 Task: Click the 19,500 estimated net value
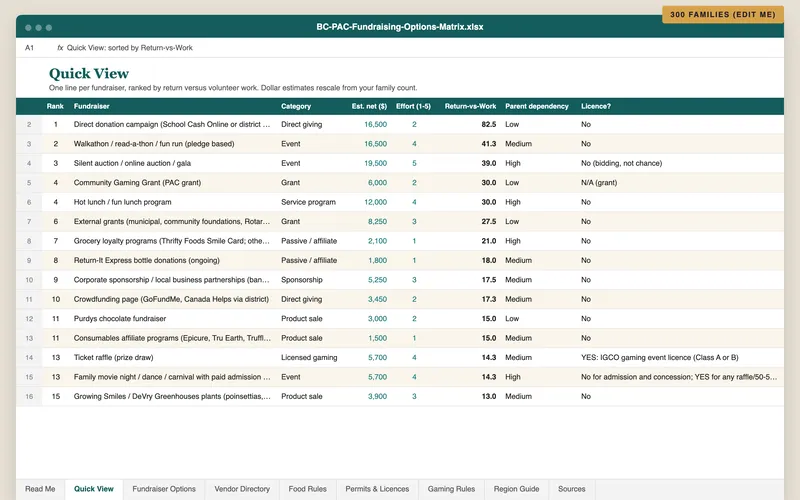(x=376, y=163)
